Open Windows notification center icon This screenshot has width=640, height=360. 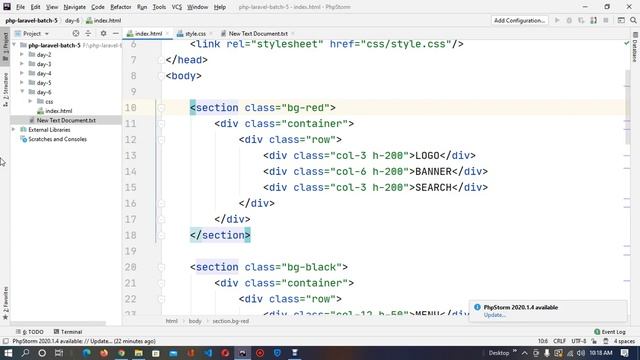tap(624, 353)
